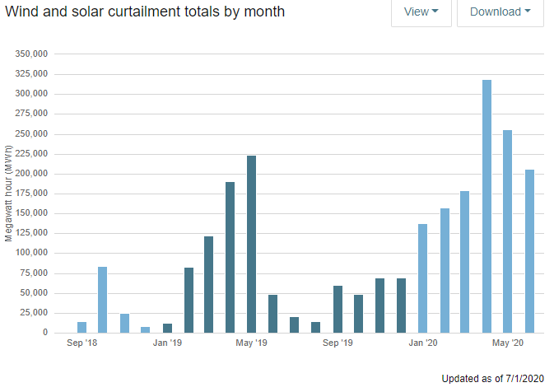Click the December 2019 bar
Viewport: 554px width, 392px height.
coord(401,306)
